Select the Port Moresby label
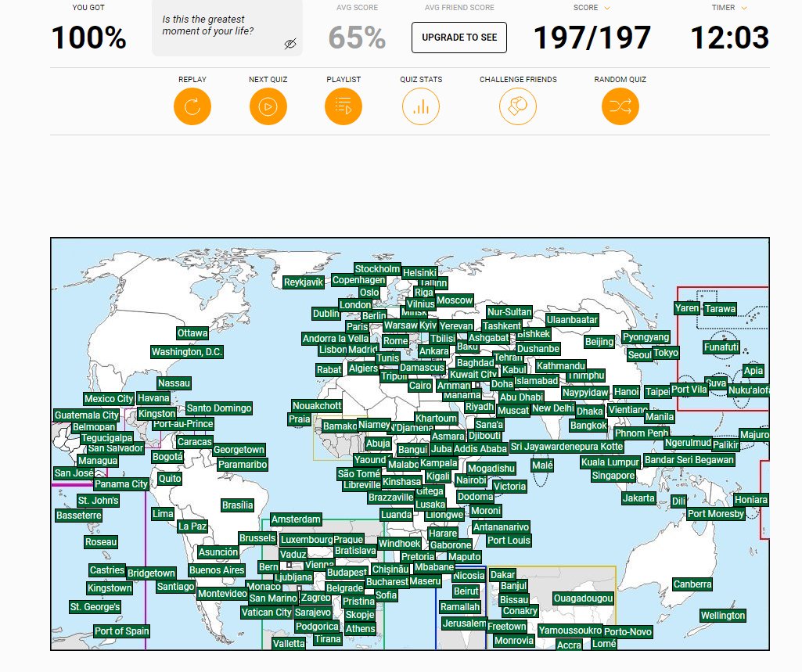Image resolution: width=802 pixels, height=672 pixels. point(716,513)
